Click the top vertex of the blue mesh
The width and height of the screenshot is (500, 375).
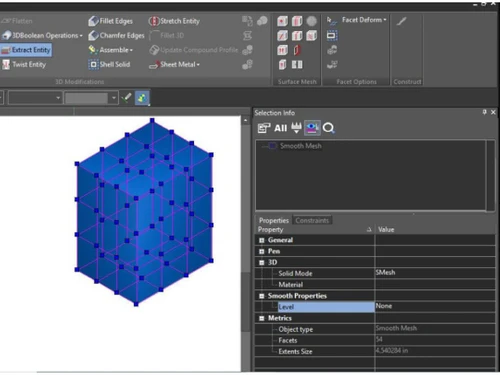152,120
